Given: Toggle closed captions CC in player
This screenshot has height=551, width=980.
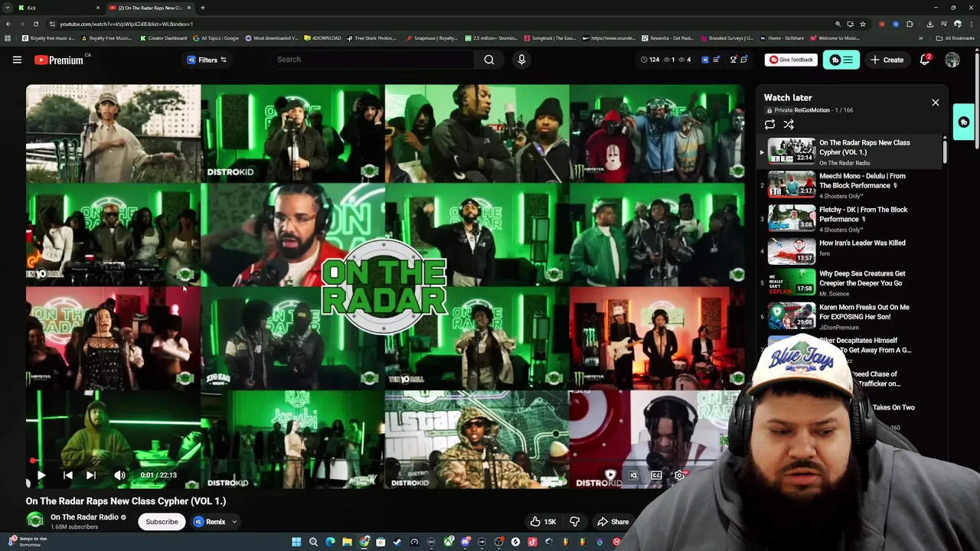Looking at the screenshot, I should 656,475.
